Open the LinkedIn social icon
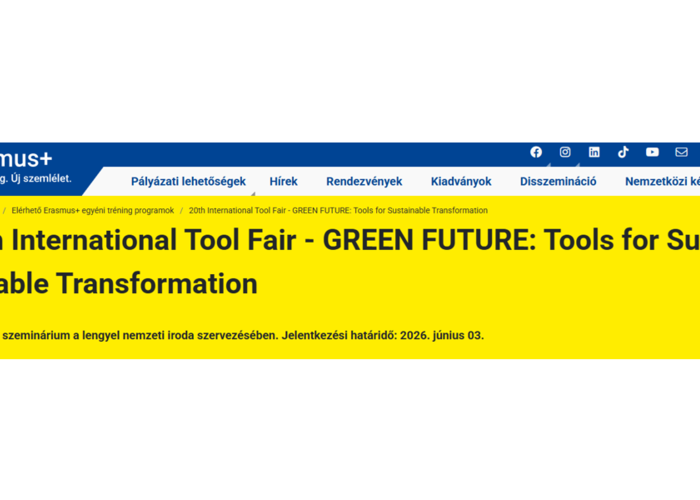700x500 pixels. click(x=594, y=152)
